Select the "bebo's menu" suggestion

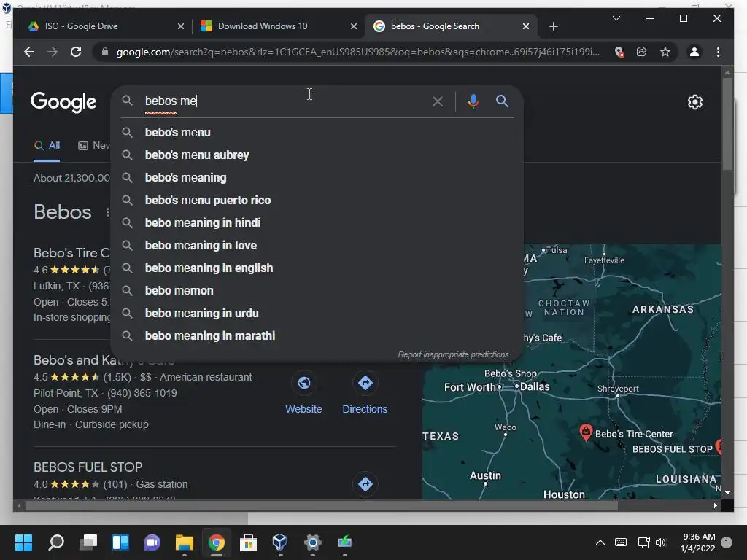[317, 133]
